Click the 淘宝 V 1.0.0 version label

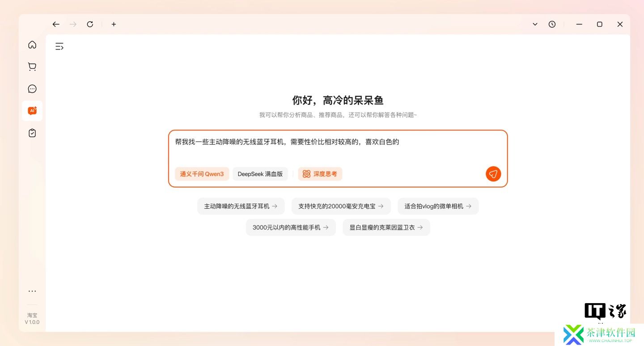point(32,319)
